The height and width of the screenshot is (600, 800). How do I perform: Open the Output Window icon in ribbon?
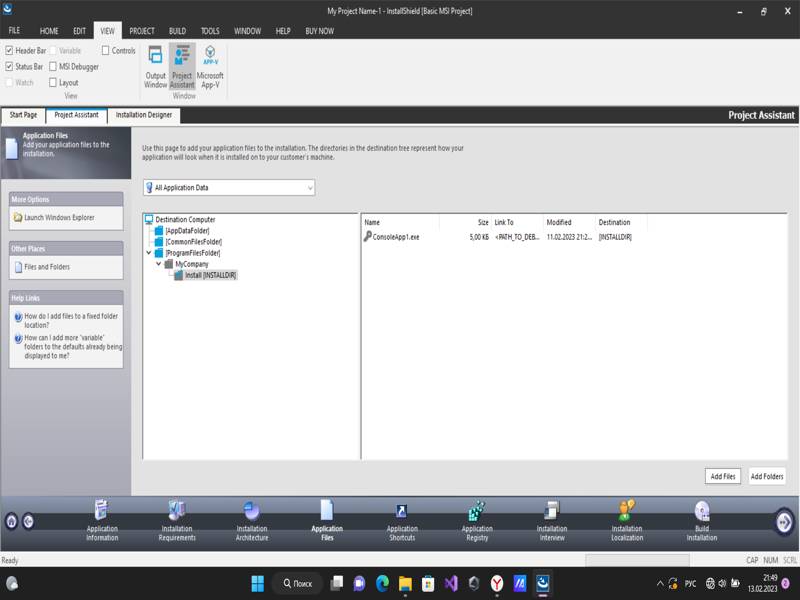[155, 66]
